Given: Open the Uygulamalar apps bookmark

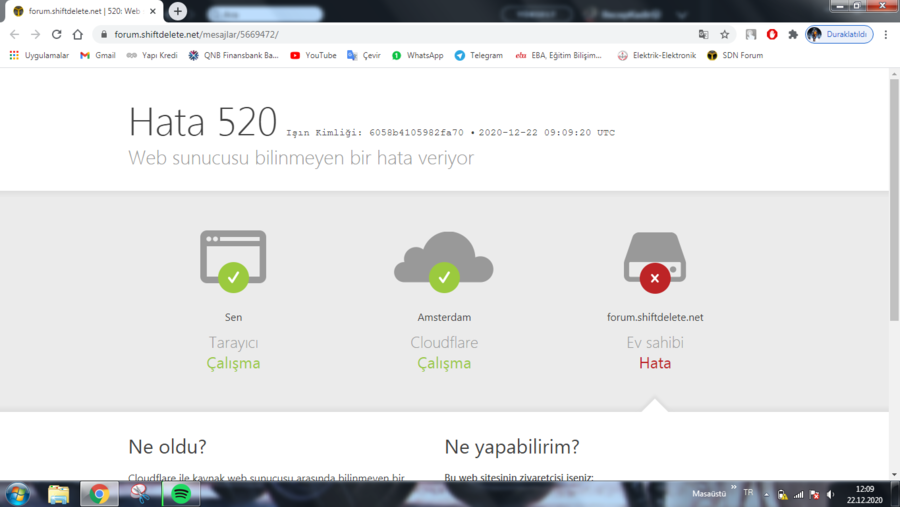Looking at the screenshot, I should 39,55.
